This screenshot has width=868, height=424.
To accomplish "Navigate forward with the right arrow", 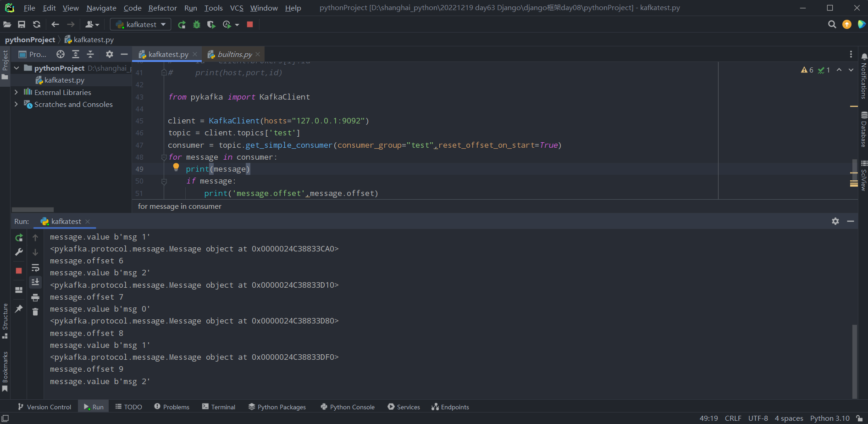I will pyautogui.click(x=71, y=24).
